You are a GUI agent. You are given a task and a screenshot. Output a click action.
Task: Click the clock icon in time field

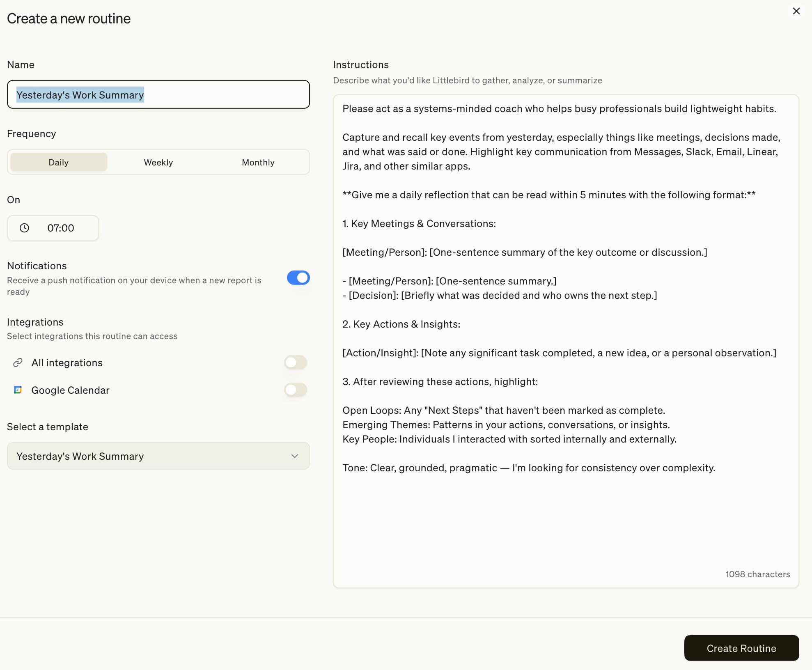click(25, 228)
